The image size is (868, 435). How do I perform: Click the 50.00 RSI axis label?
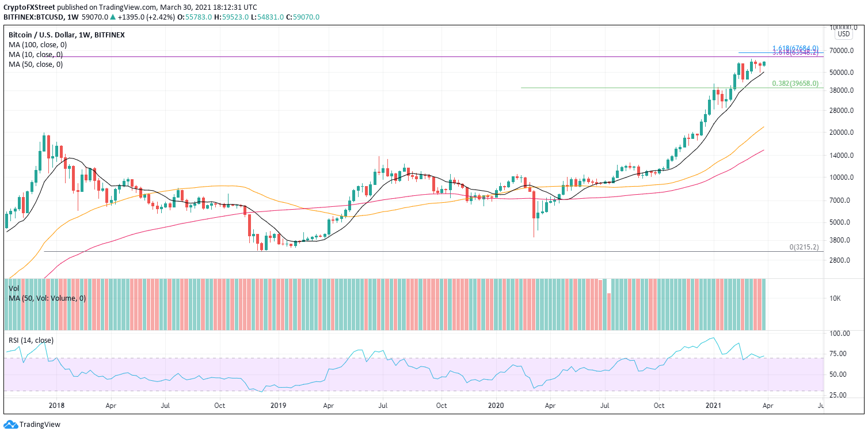pyautogui.click(x=837, y=375)
